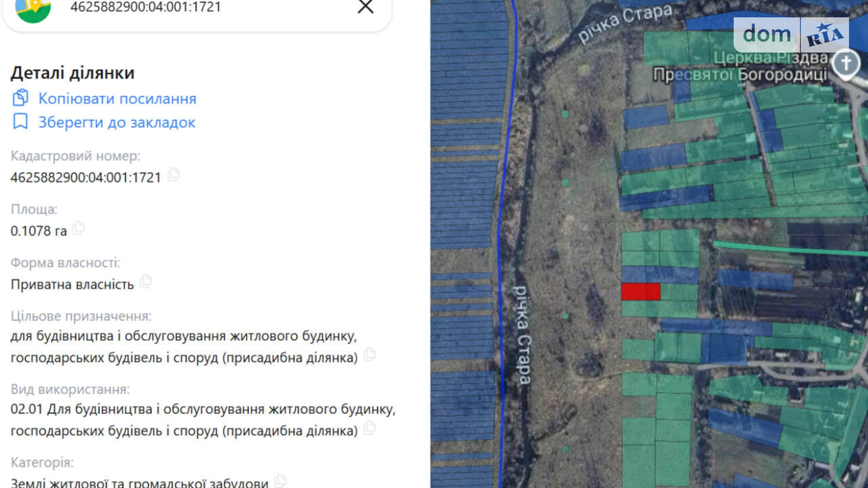This screenshot has width=868, height=488.
Task: Click the dom RIA logo watermark
Action: coord(791,35)
